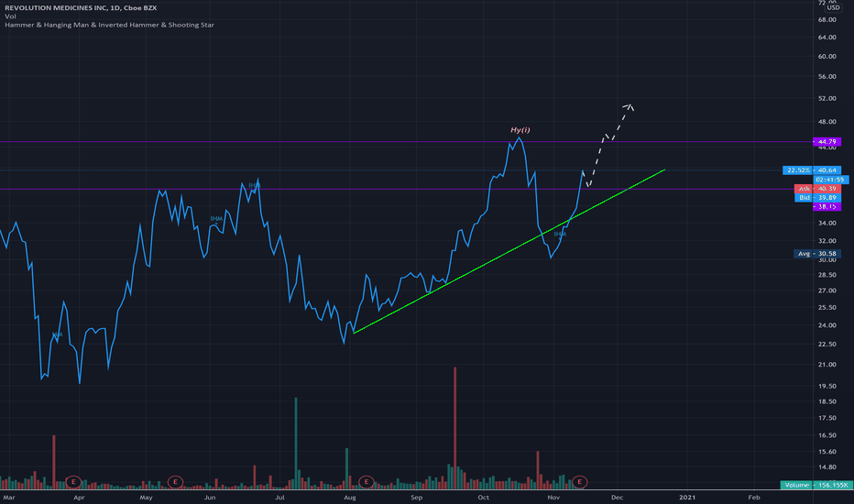The height and width of the screenshot is (504, 854).
Task: Click the Apr label on time axis
Action: pos(79,498)
